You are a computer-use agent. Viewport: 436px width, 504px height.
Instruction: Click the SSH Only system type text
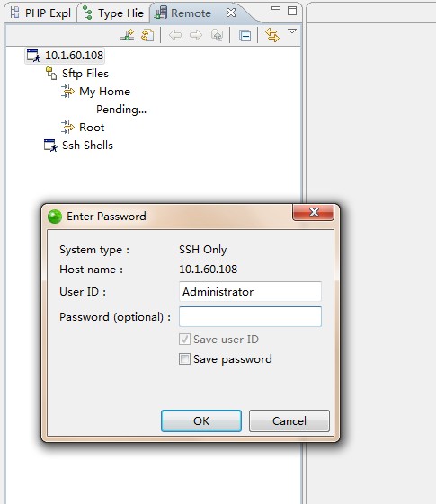click(203, 250)
